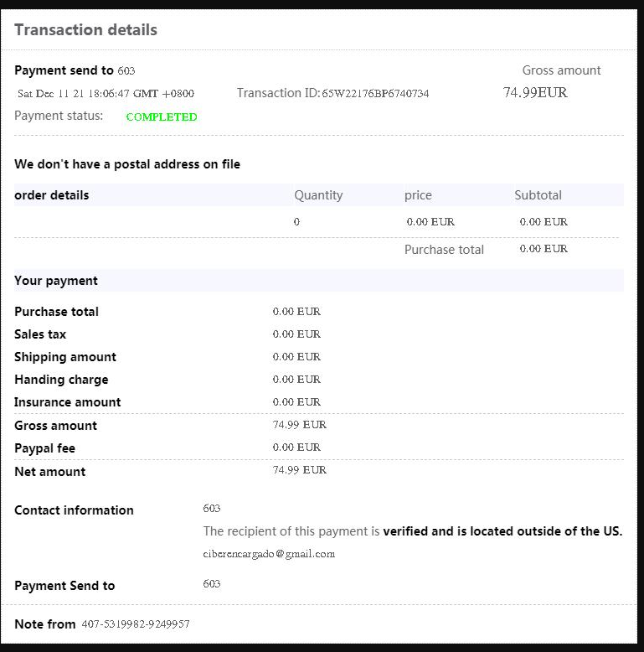Viewport: 644px width, 652px height.
Task: Click the Paypal fee row label
Action: point(45,448)
